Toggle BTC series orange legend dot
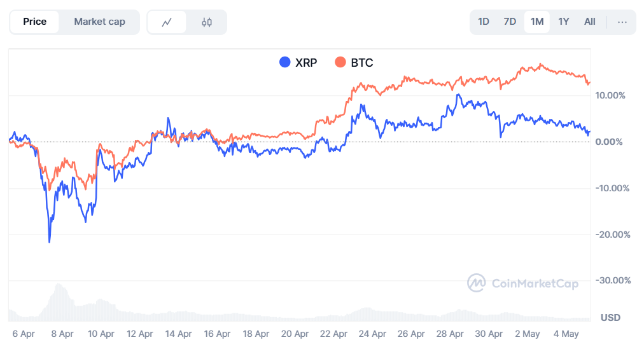The width and height of the screenshot is (644, 354). tap(340, 62)
